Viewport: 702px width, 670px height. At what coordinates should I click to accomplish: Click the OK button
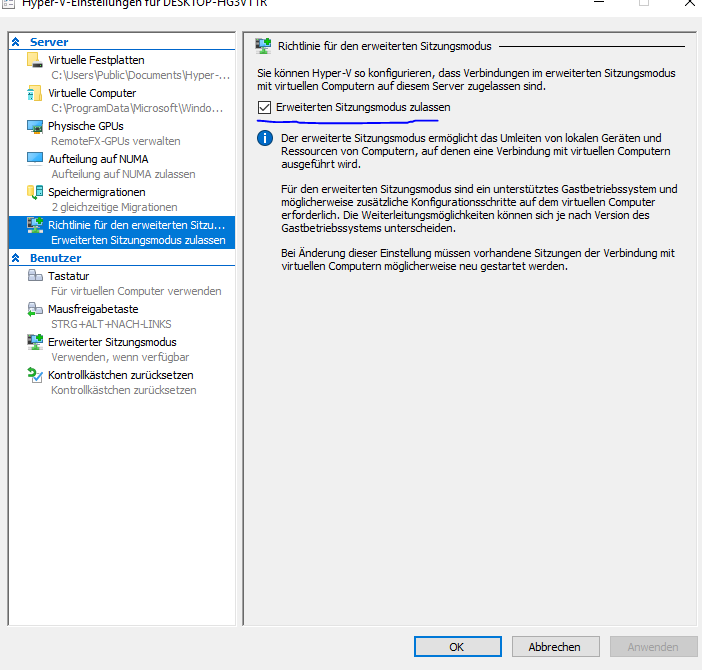coord(458,647)
